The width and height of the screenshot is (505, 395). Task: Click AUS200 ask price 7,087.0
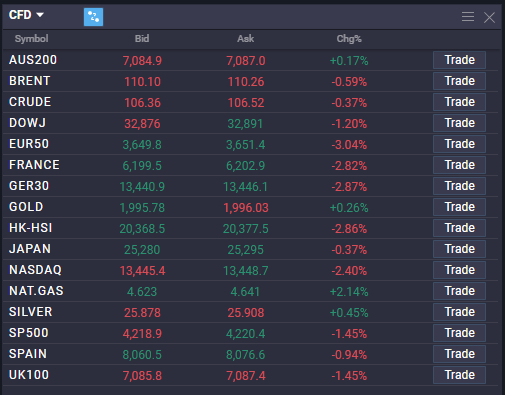click(x=246, y=61)
